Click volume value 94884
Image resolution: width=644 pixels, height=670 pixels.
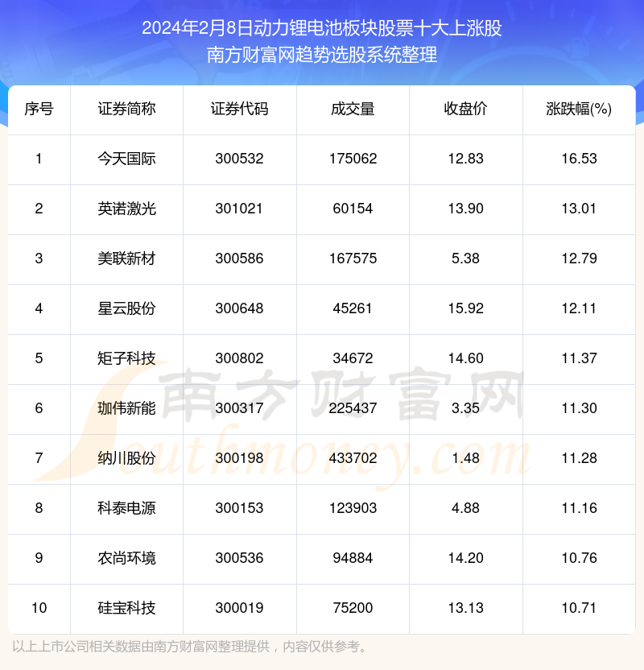pyautogui.click(x=353, y=558)
